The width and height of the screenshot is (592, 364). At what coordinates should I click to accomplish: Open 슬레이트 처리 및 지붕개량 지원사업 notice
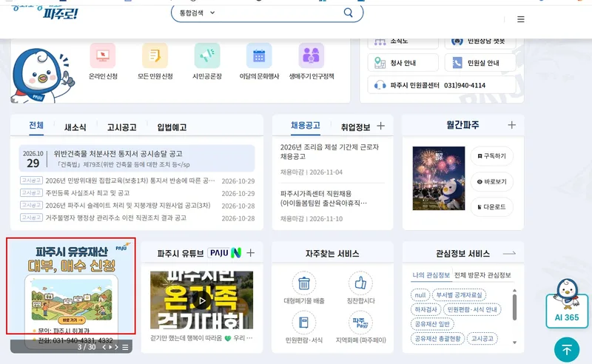(128, 206)
